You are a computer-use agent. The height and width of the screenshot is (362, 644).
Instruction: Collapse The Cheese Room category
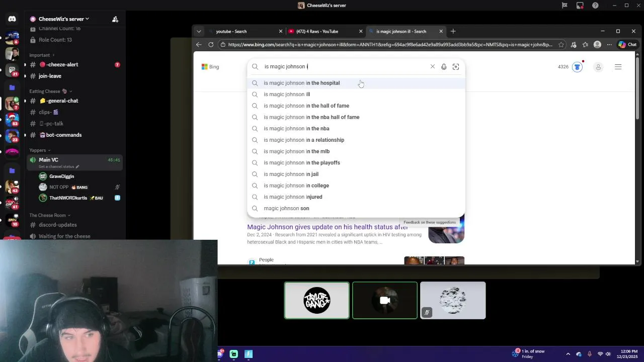tap(49, 215)
